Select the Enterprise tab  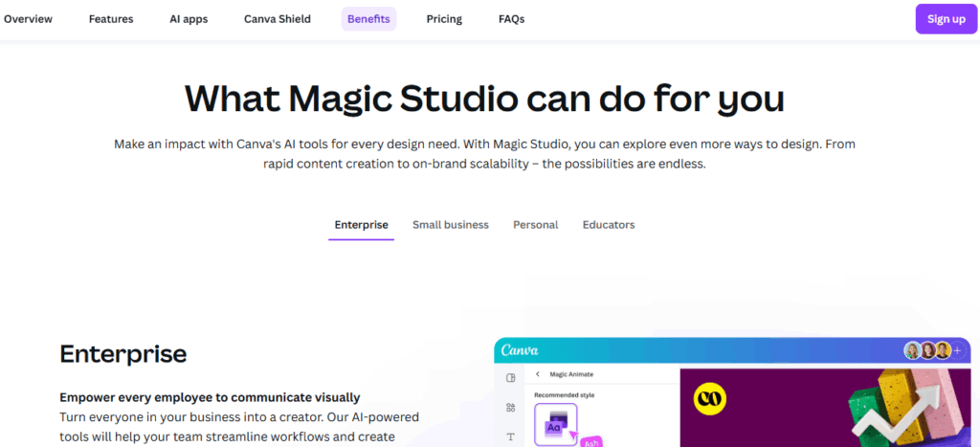[x=361, y=225]
